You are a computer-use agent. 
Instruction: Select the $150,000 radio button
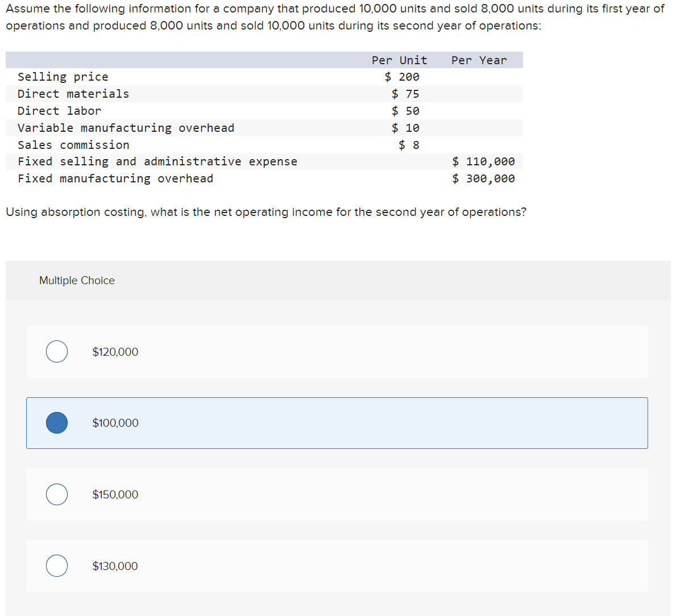[57, 494]
